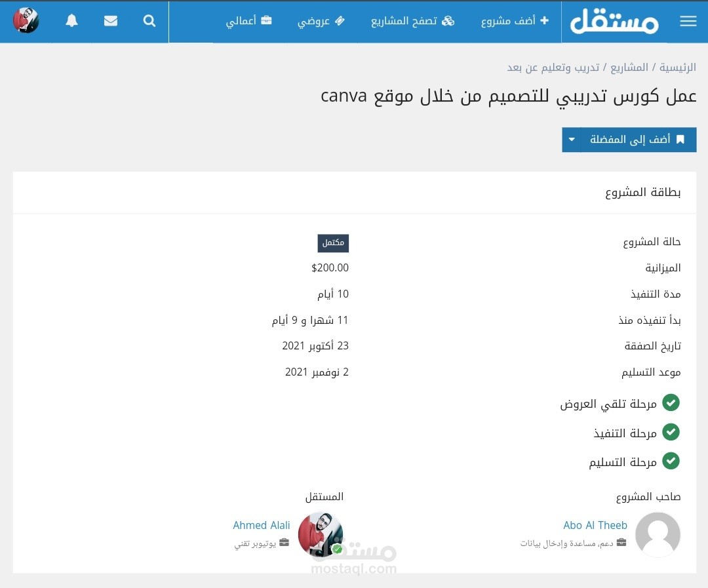Open the notifications bell icon
708x588 pixels.
[x=72, y=21]
